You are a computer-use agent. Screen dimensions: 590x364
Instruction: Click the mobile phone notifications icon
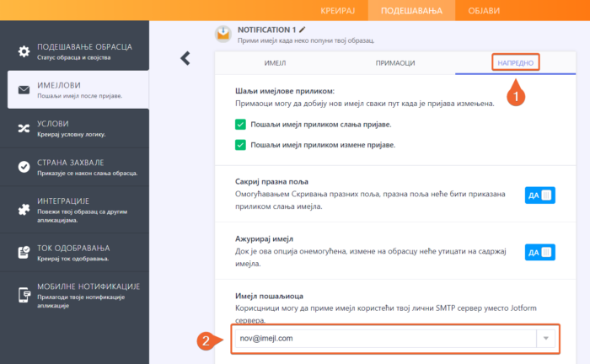coord(24,295)
